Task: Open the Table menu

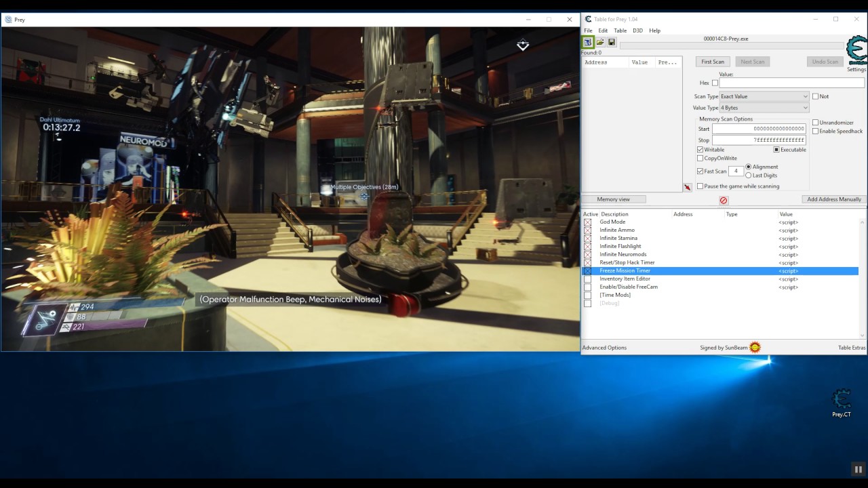Action: pyautogui.click(x=620, y=30)
